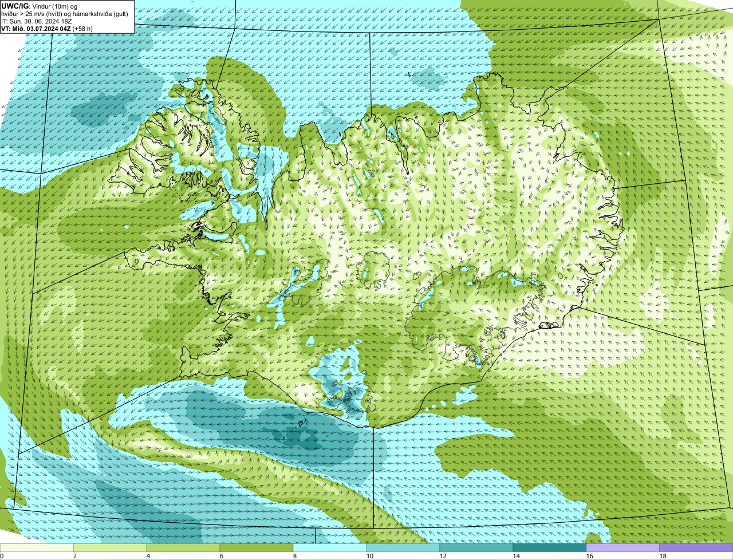The image size is (733, 560).
Task: Click the olive green 6–8 m/s legend swatch
Action: [x=257, y=547]
